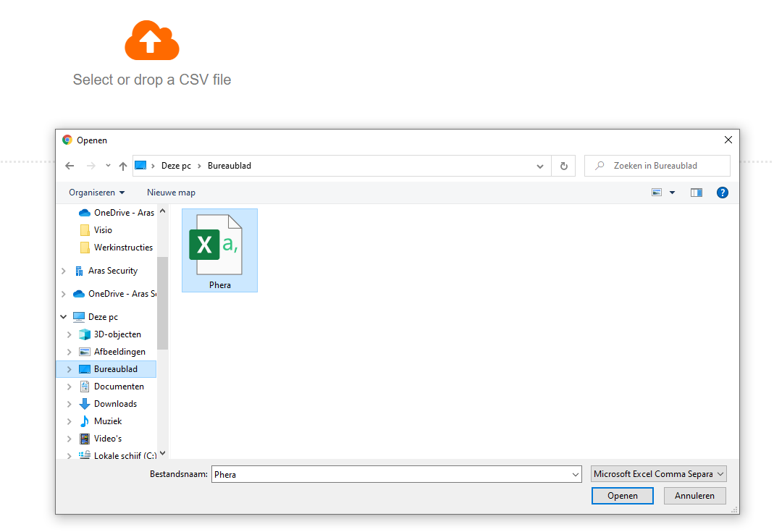Screen dimensions: 774x532
Task: Click the Openen button
Action: click(623, 496)
